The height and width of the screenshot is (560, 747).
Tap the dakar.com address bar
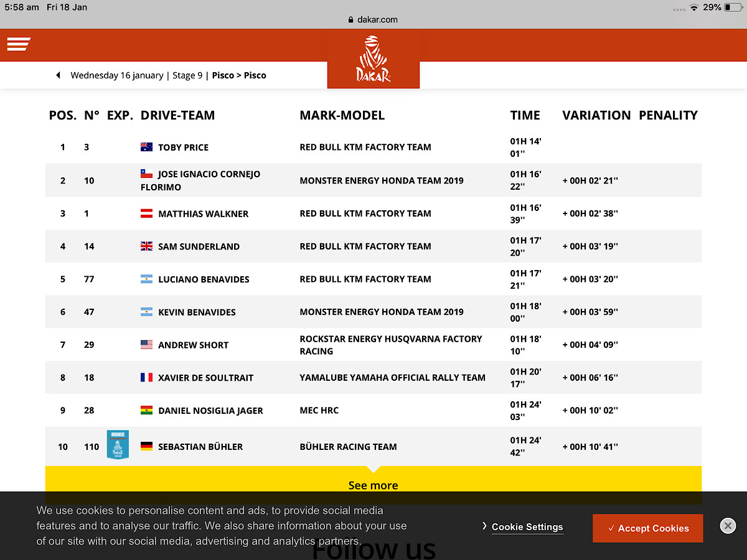(374, 20)
